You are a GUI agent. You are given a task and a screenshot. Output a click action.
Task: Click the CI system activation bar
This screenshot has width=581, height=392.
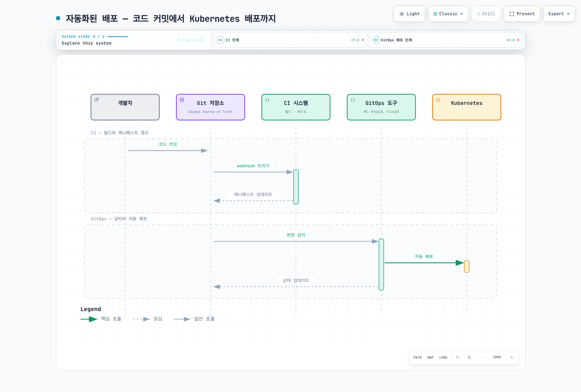point(296,187)
